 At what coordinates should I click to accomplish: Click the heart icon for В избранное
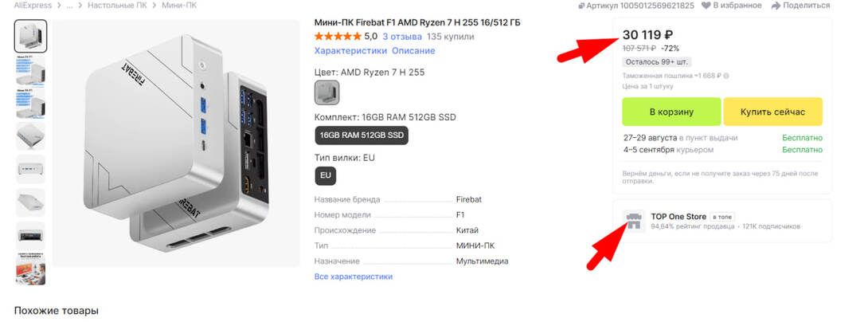click(x=706, y=6)
